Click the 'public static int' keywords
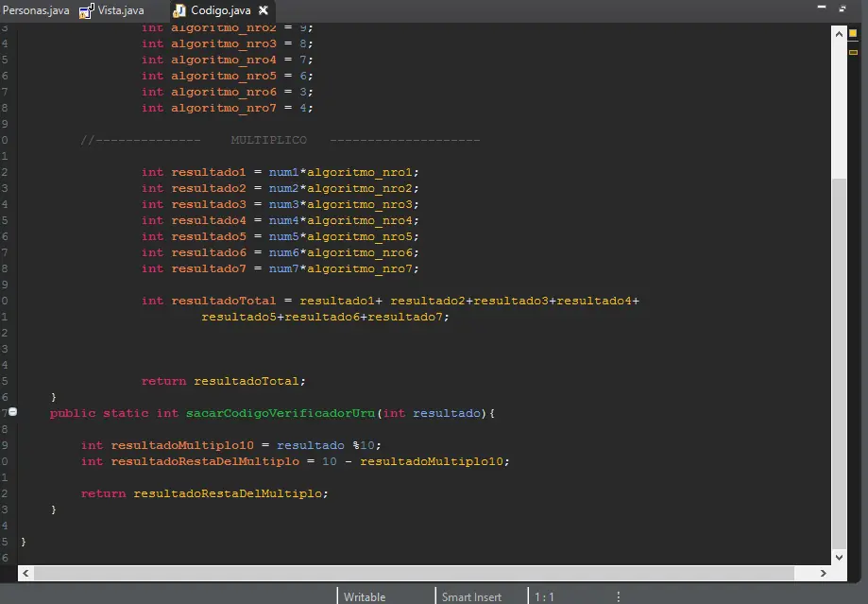This screenshot has height=604, width=868. 114,413
